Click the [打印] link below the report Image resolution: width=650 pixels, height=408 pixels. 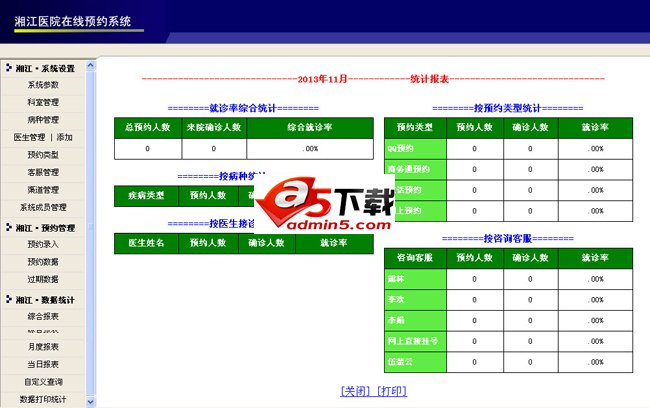click(x=392, y=391)
